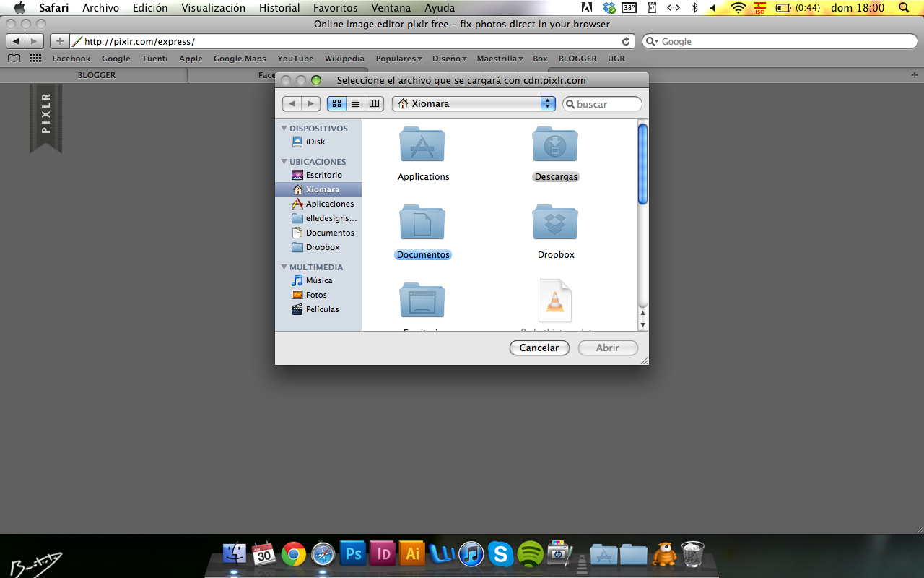Switch to list view in dialog
Viewport: 924px width, 578px height.
coord(355,103)
